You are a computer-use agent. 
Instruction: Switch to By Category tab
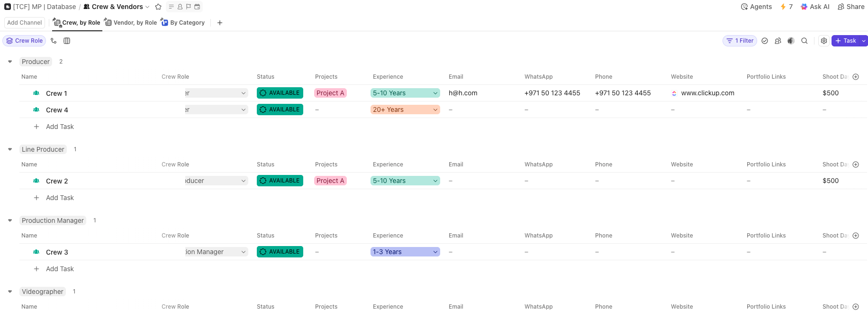[x=183, y=23]
